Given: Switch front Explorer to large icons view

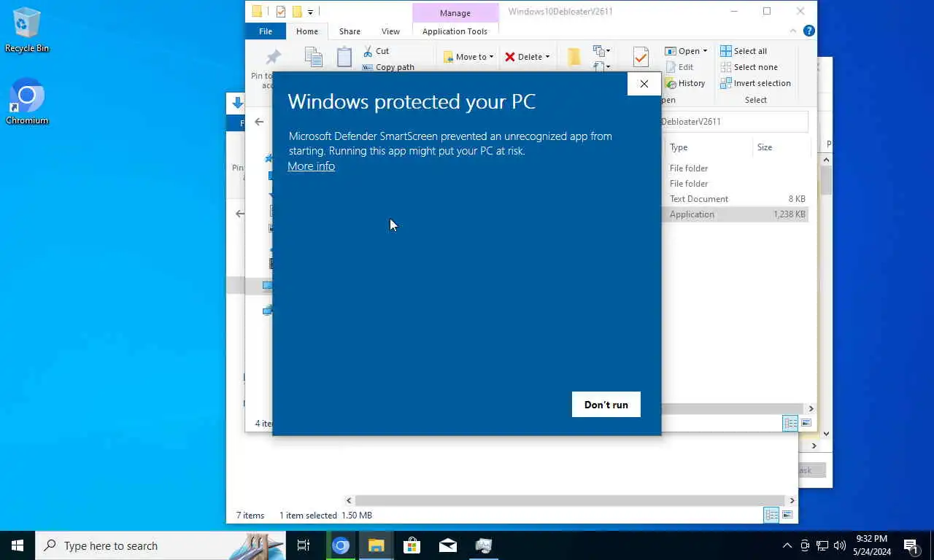Looking at the screenshot, I should [806, 423].
